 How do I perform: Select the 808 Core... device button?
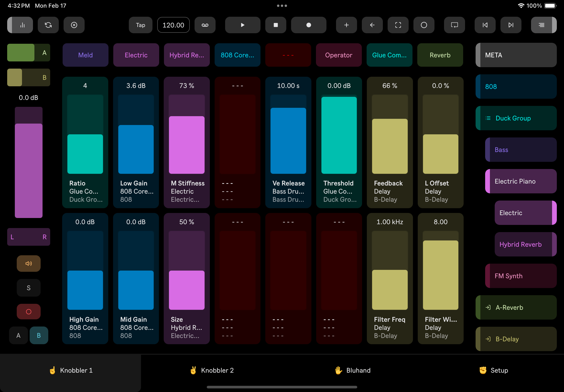click(x=238, y=55)
